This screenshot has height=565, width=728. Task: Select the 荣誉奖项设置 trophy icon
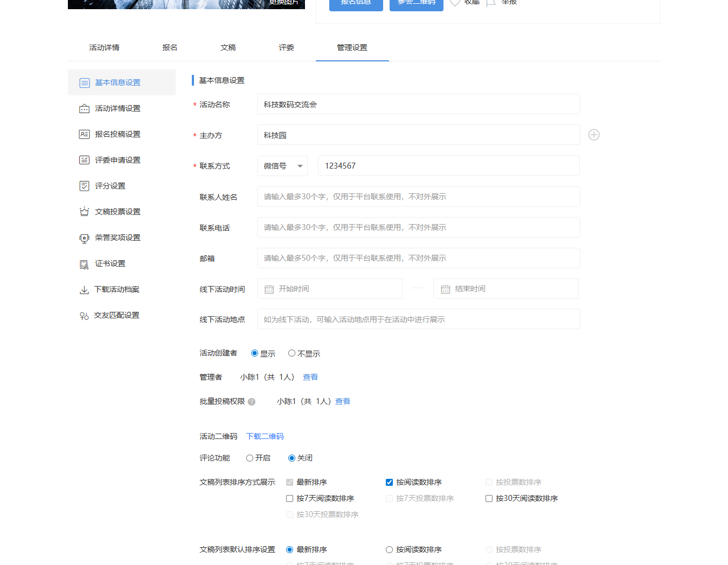point(85,238)
